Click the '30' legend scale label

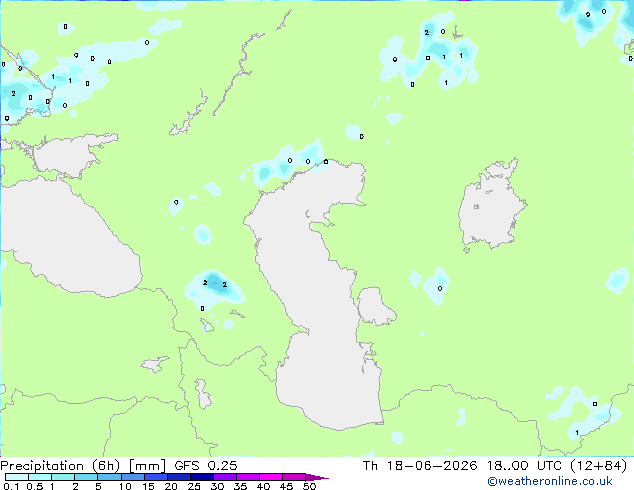point(217,486)
